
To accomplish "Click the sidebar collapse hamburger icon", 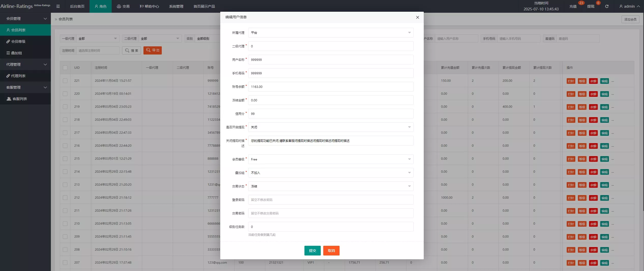I will coord(58,6).
